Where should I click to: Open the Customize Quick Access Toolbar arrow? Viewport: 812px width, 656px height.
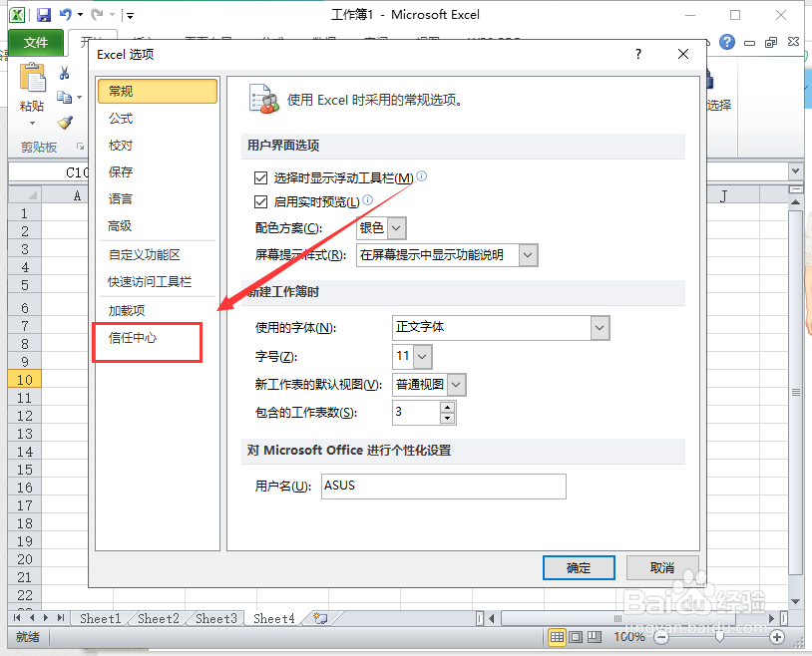[x=130, y=16]
